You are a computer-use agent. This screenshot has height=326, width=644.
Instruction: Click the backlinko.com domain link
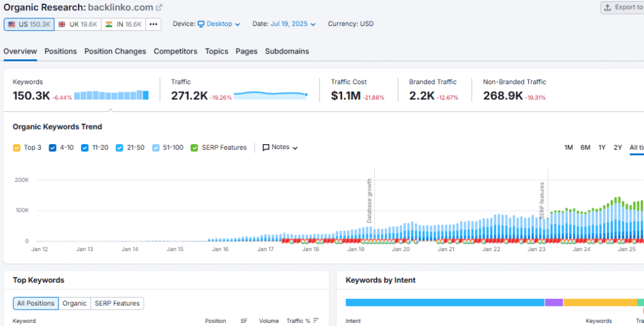click(120, 8)
